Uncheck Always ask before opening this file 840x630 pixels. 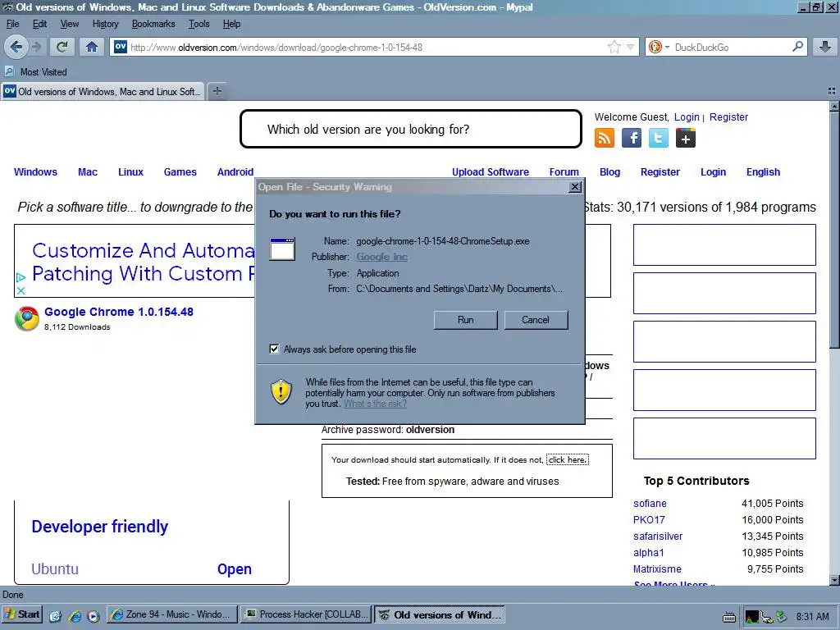click(274, 349)
